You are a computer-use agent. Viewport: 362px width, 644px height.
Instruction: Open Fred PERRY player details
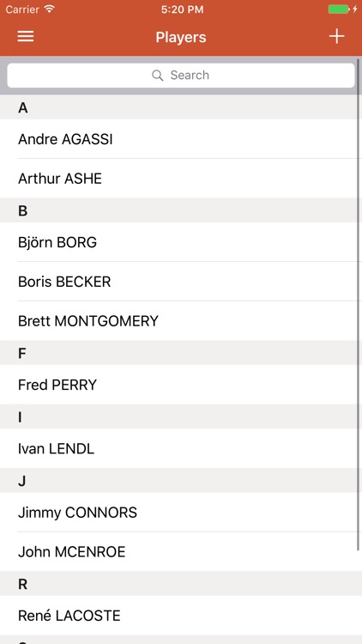pos(181,385)
